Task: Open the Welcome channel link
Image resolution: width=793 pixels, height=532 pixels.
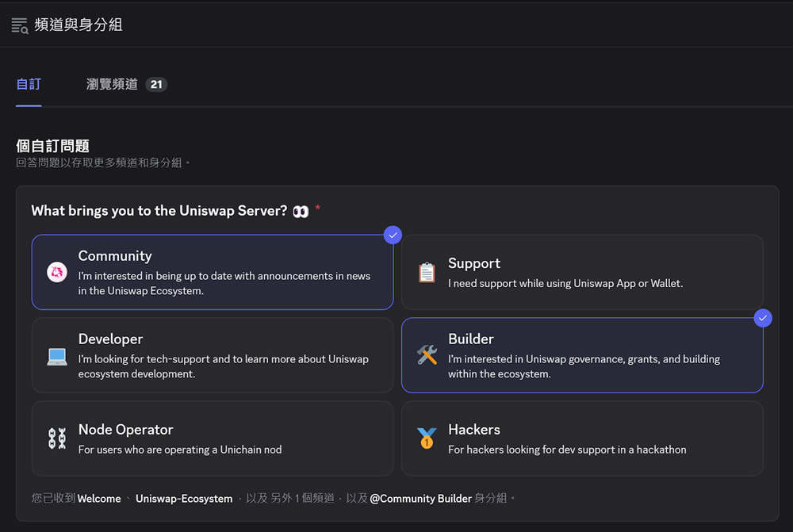Action: (x=99, y=499)
